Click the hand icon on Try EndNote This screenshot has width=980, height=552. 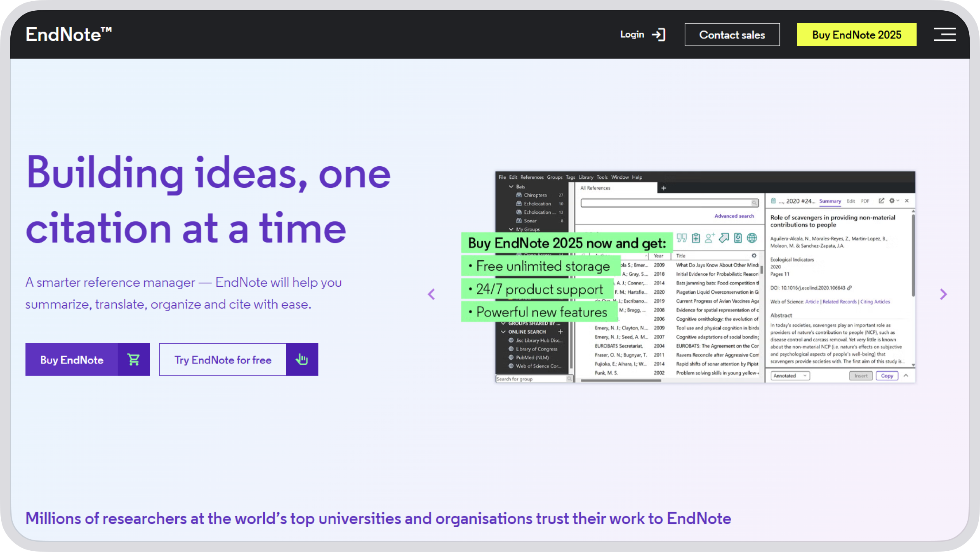[x=302, y=359]
